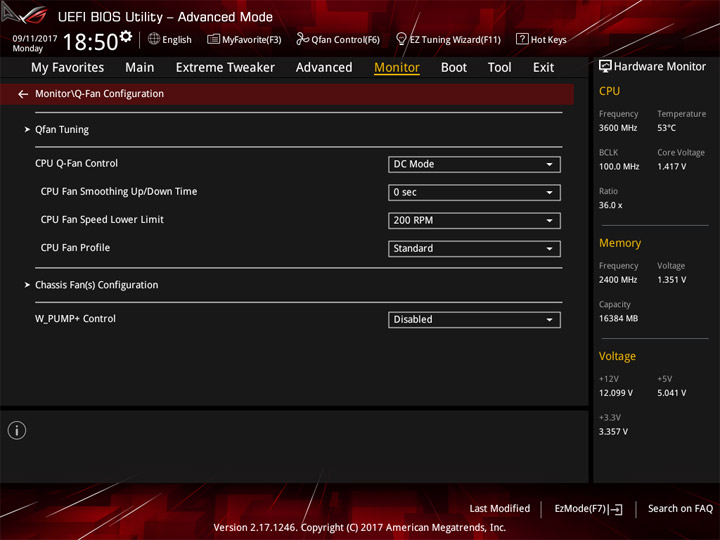The image size is (720, 540).
Task: Open the Tool tab
Action: click(499, 68)
